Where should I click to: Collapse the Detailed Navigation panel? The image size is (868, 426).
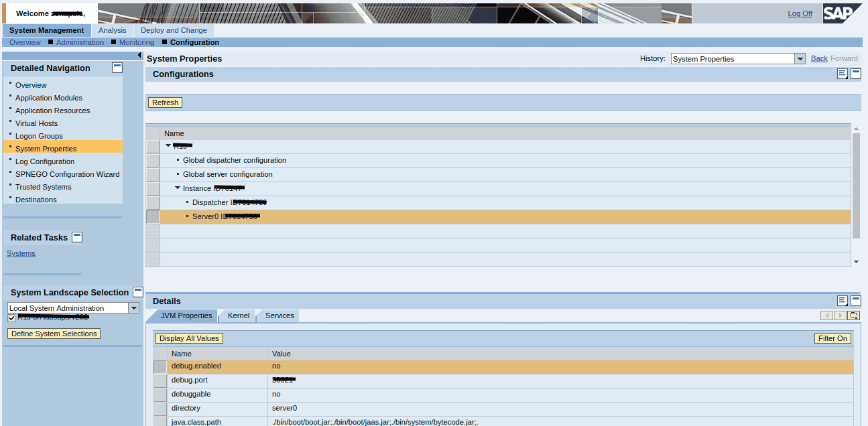click(117, 67)
